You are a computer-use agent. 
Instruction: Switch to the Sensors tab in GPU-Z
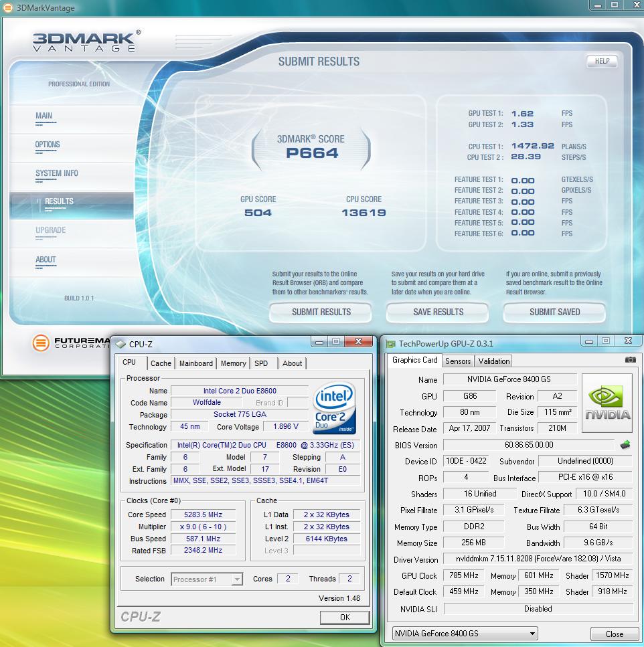pos(458,361)
